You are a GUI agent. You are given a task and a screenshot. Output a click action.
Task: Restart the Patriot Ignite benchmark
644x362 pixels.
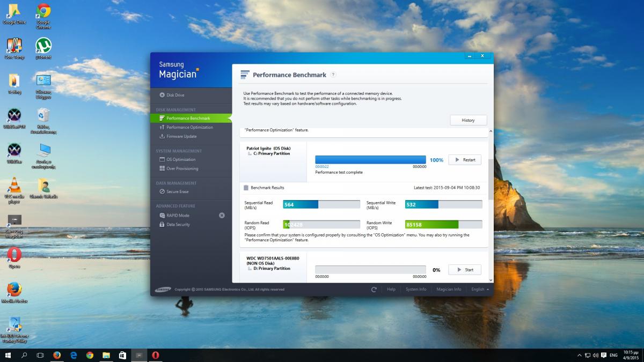(x=465, y=160)
